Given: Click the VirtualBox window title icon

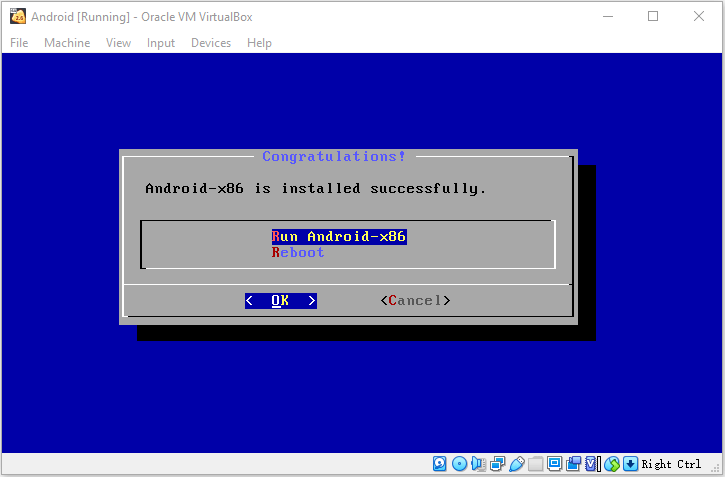Looking at the screenshot, I should (18, 16).
